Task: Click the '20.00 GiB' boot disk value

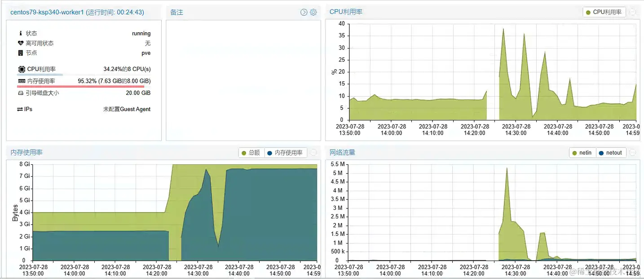Action: pos(138,93)
